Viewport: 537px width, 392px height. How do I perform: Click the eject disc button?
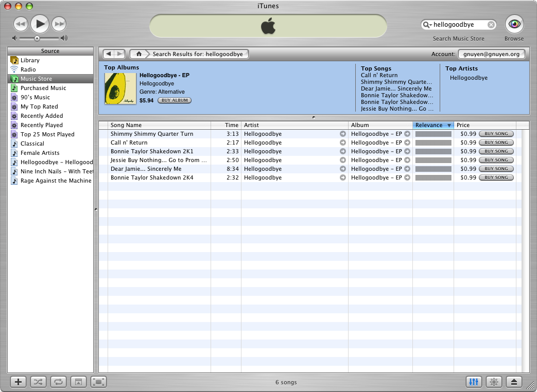[514, 382]
